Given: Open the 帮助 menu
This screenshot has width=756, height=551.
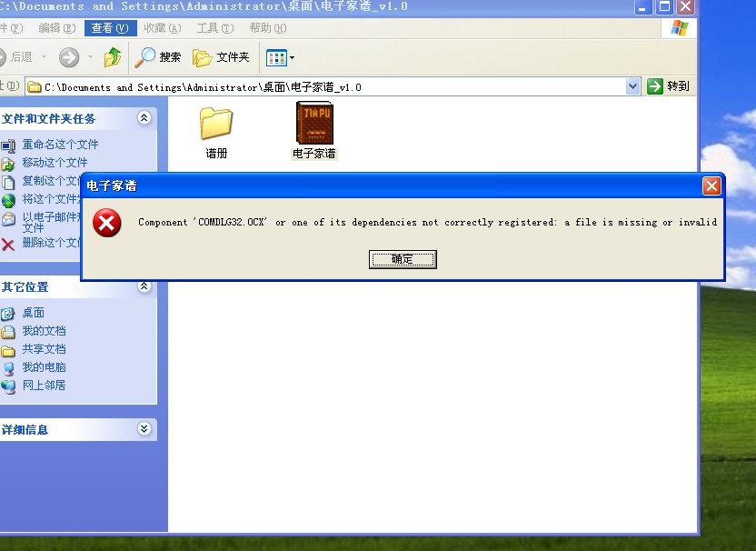Looking at the screenshot, I should 266,28.
